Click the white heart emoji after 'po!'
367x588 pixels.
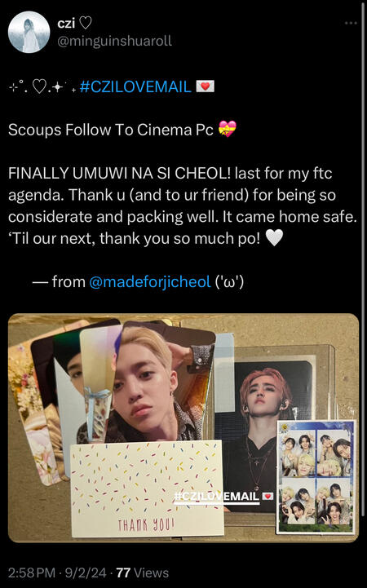pyautogui.click(x=274, y=238)
